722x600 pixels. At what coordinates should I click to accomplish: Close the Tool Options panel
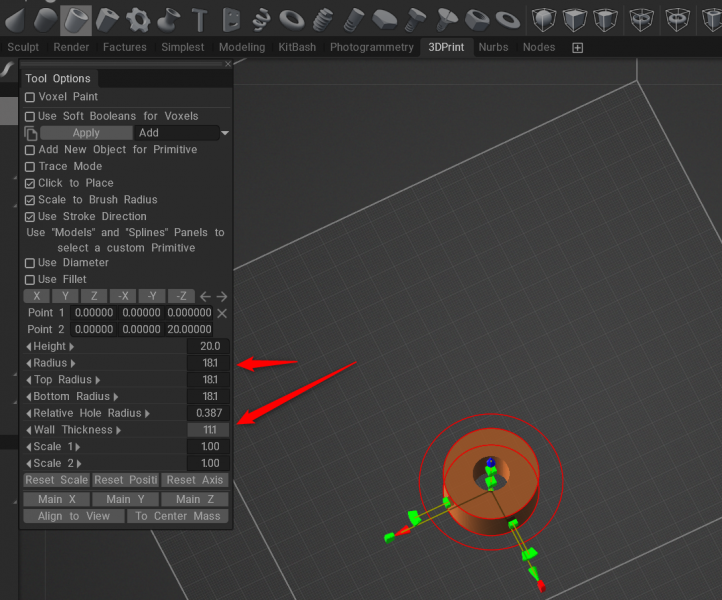click(227, 65)
